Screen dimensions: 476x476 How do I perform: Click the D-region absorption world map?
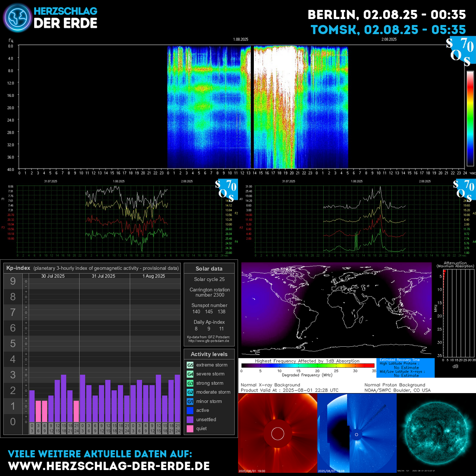click(336, 309)
